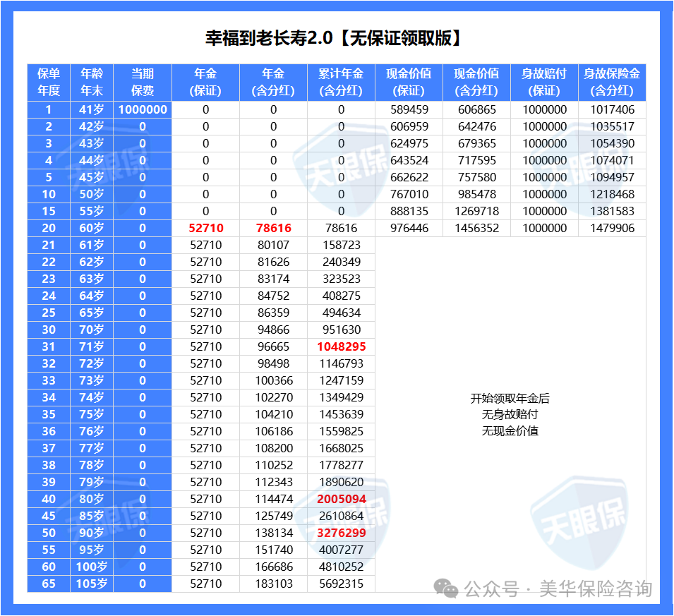This screenshot has width=674, height=616.
Task: Click the 公众号 · 美华保险咨询 text
Action: pyautogui.click(x=558, y=588)
